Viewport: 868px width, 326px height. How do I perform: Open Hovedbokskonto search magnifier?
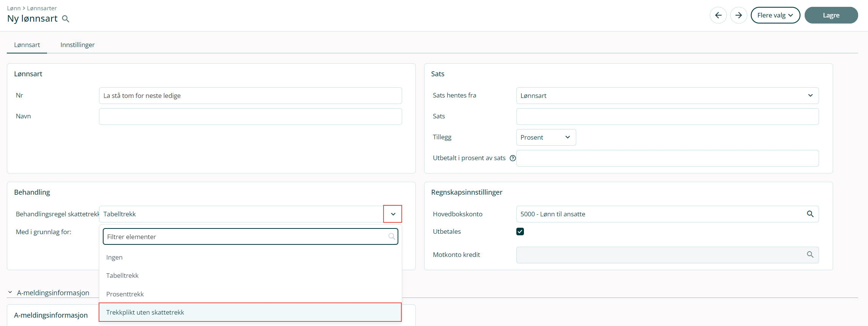(x=810, y=214)
